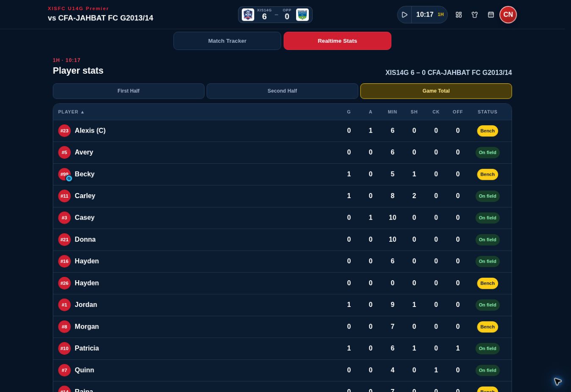Click the opponent team crest logo
The width and height of the screenshot is (571, 392).
(x=302, y=15)
